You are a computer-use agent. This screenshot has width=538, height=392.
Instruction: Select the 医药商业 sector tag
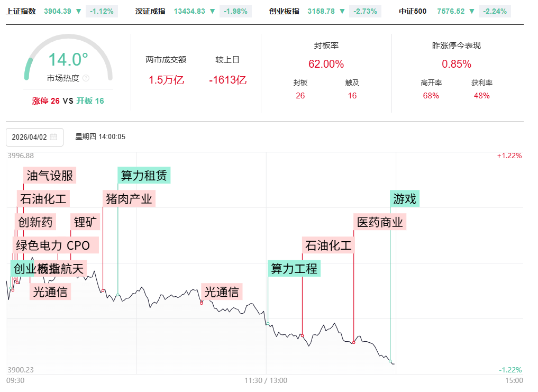(380, 222)
